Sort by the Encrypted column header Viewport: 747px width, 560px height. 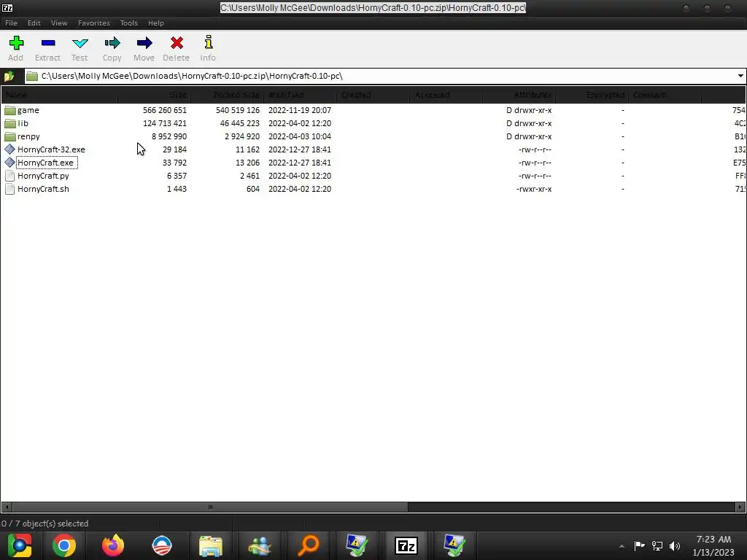click(x=592, y=96)
